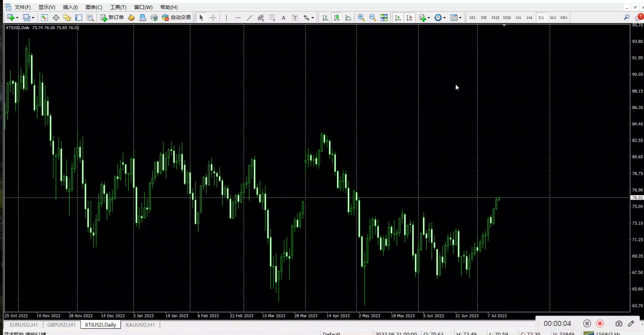Open the 帮助(H) menu
Image resolution: width=644 pixels, height=335 pixels.
pyautogui.click(x=169, y=7)
